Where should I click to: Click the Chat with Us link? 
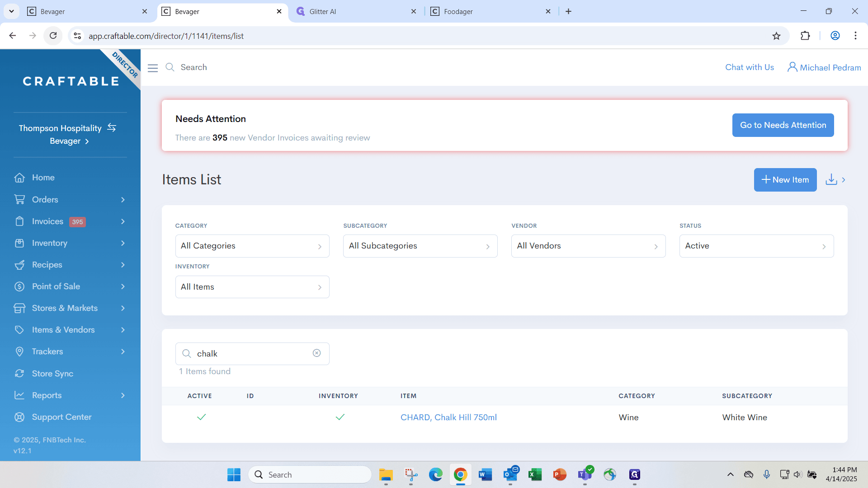(x=750, y=67)
